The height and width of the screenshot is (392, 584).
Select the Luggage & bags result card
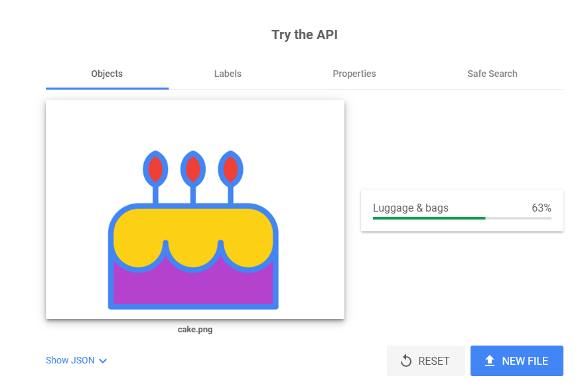[x=462, y=211]
